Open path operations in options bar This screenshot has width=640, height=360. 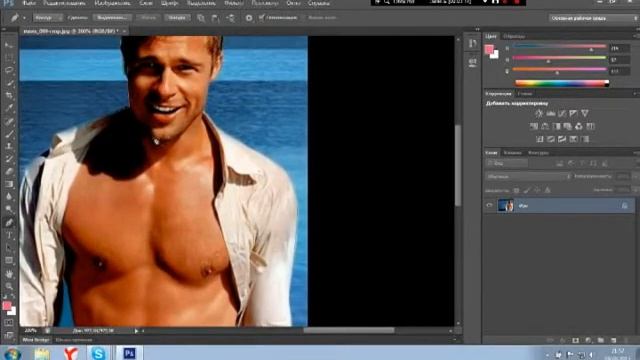click(x=201, y=18)
